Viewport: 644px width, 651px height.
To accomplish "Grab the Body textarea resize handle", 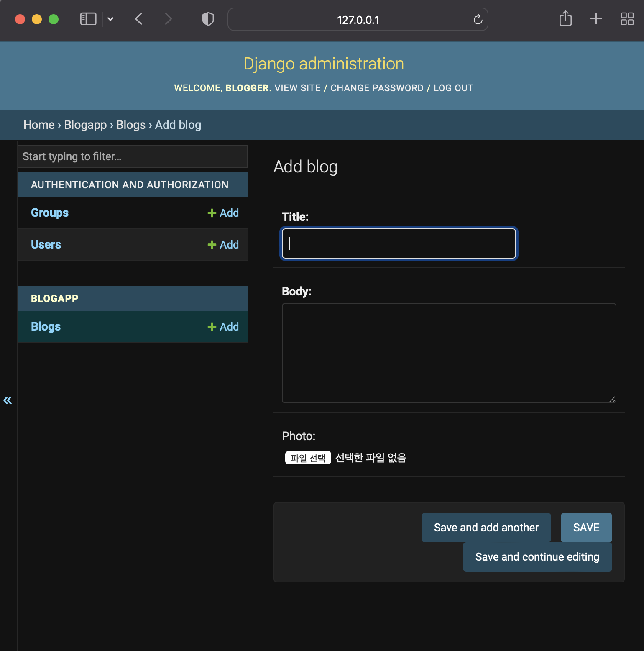I will click(612, 399).
